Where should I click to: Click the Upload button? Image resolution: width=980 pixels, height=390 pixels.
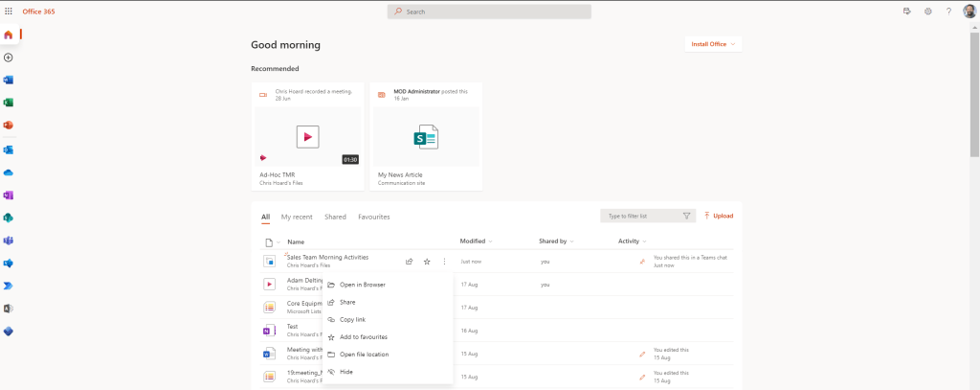pyautogui.click(x=719, y=216)
